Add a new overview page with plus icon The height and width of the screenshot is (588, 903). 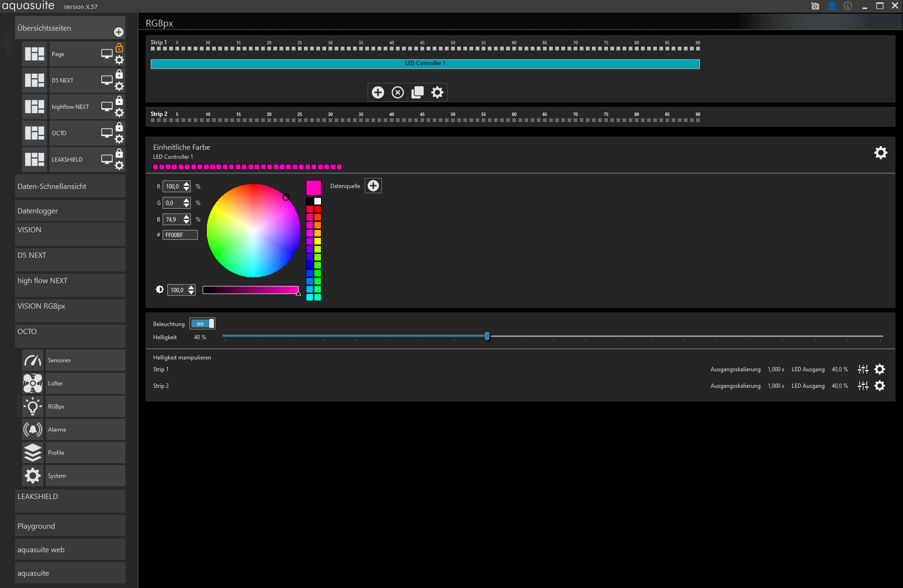pos(119,32)
